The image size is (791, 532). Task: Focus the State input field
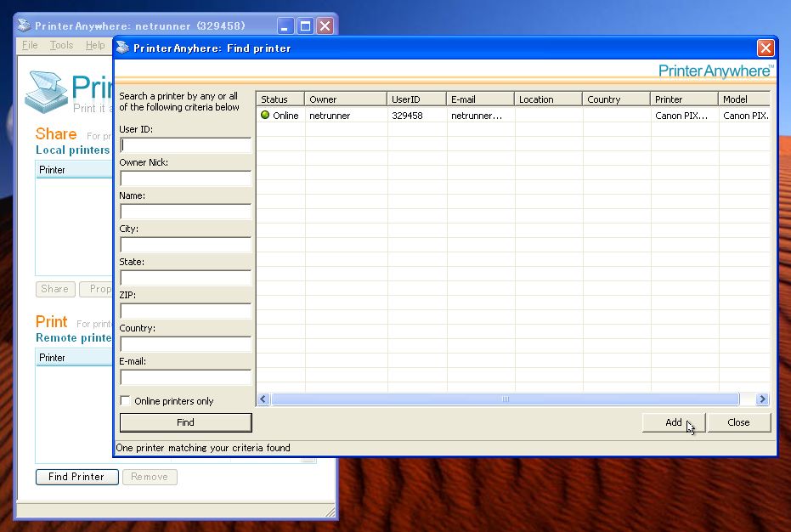tap(185, 278)
